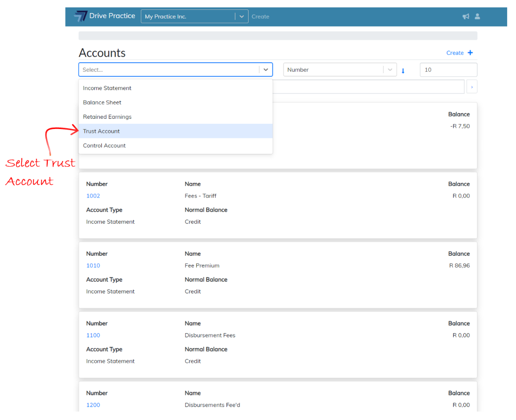Screen dimensions: 516x420
Task: Click Income Statement type under account 1010
Action: (x=110, y=291)
